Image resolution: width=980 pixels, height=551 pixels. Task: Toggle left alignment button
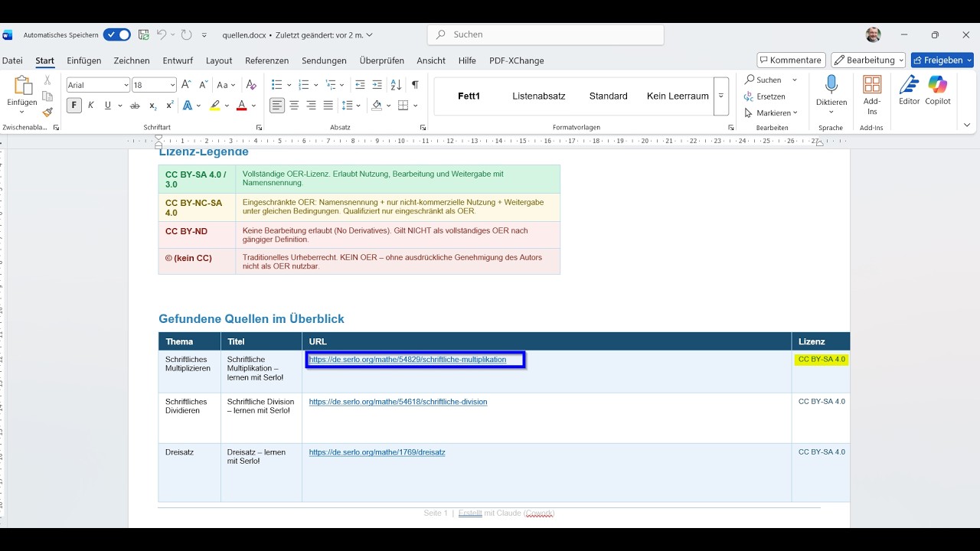tap(277, 106)
